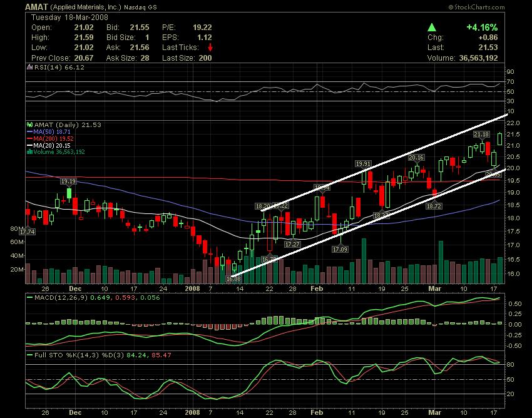Click the 22.0 price axis label

tap(514, 123)
